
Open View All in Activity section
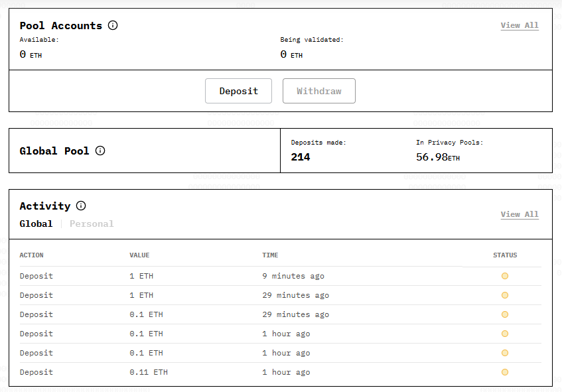pos(519,214)
